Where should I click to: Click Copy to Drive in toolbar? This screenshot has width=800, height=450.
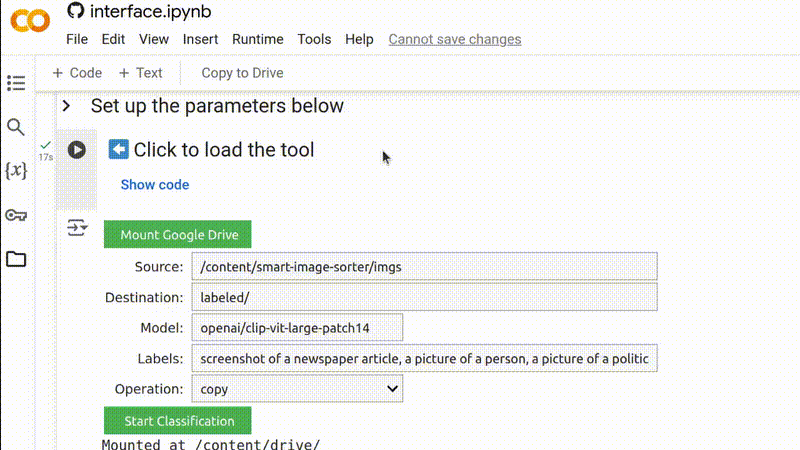[242, 73]
